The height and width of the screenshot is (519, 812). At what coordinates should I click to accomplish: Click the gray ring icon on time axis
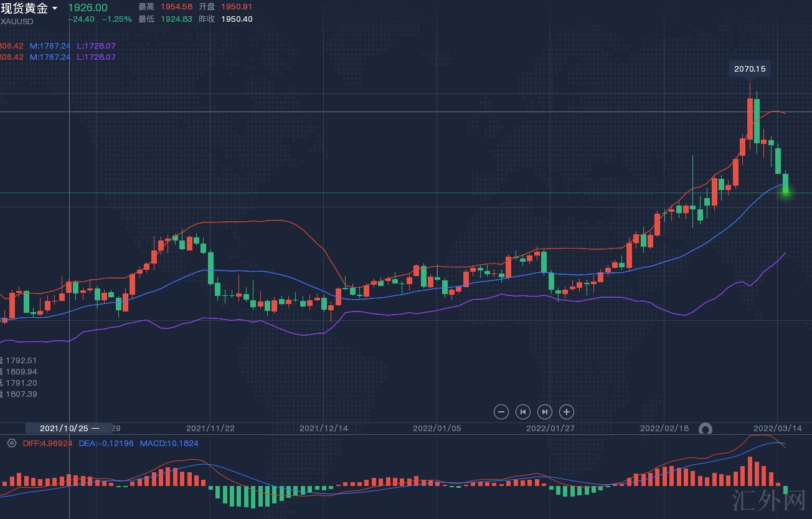pos(705,429)
